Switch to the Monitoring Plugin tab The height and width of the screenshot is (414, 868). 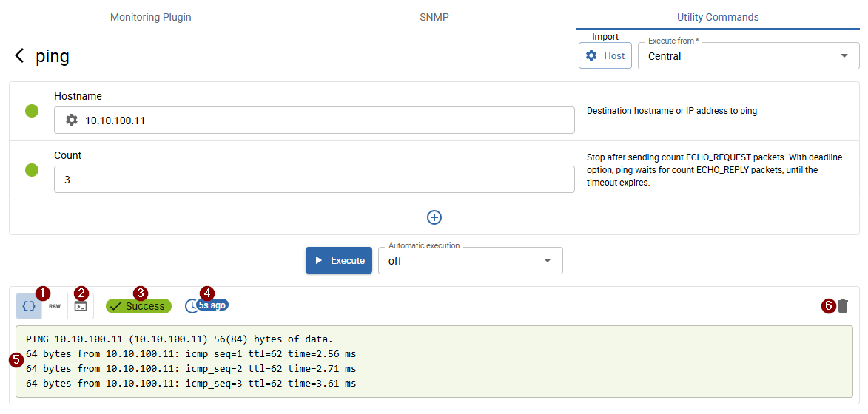coord(151,17)
